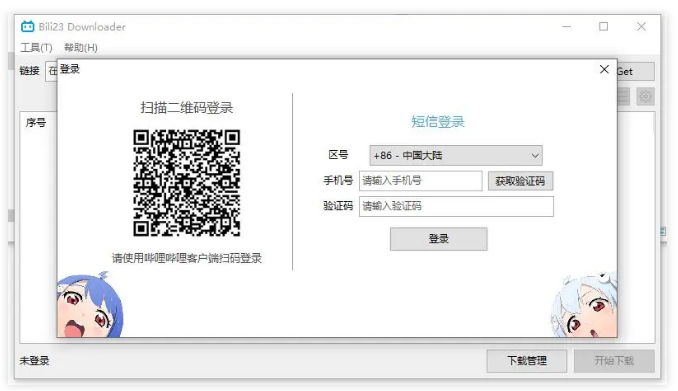The width and height of the screenshot is (678, 391).
Task: Click the Get button in main window
Action: click(636, 71)
